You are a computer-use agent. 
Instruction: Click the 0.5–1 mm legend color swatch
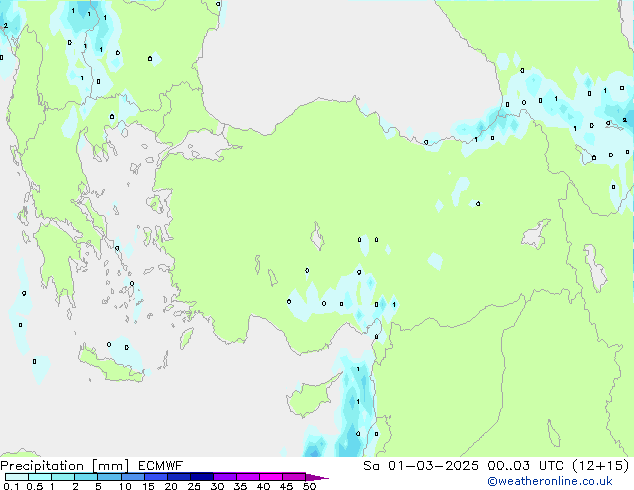point(40,477)
